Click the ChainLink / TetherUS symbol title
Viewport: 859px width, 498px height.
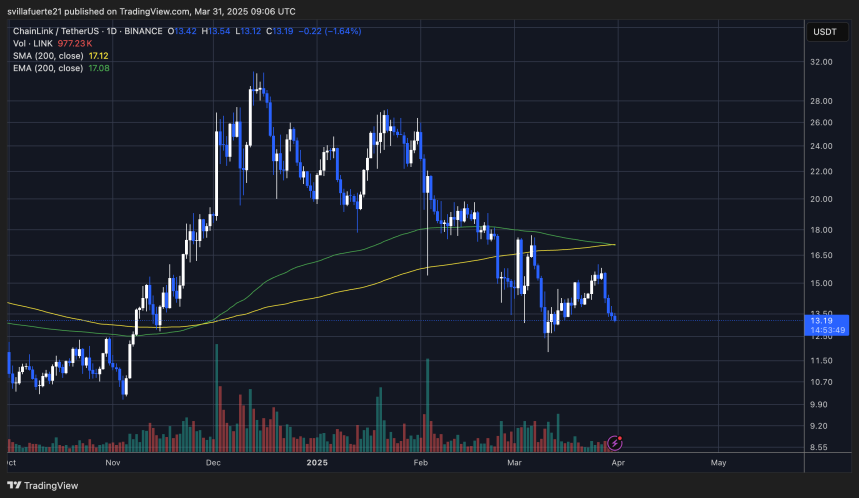pos(56,31)
